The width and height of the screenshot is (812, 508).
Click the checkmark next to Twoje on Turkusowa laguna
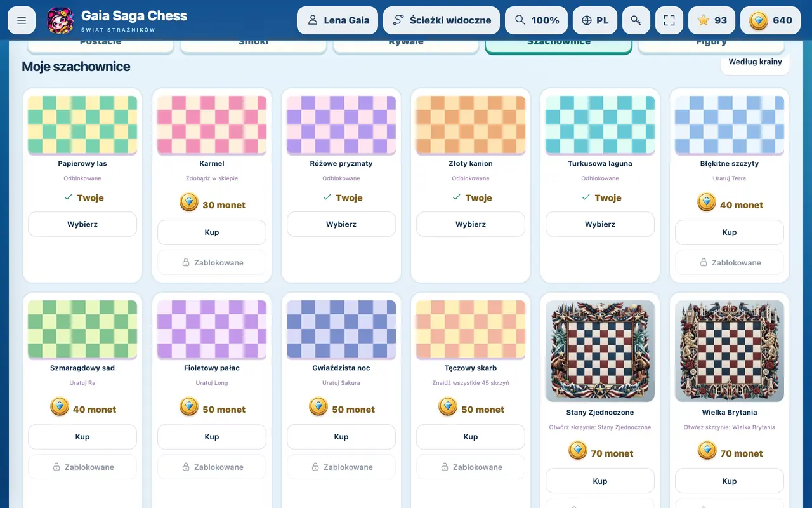click(x=586, y=197)
